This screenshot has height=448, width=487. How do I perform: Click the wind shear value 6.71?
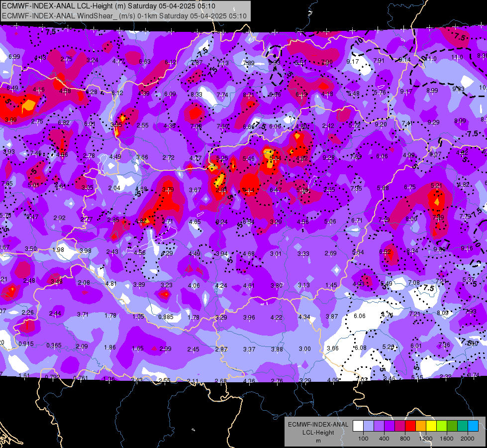[357, 220]
